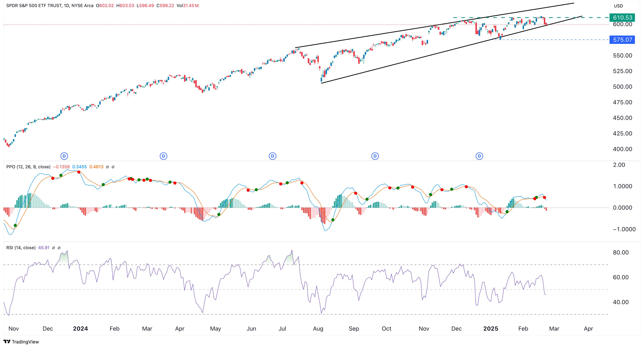Select the dividend marker in June 2024
Image resolution: width=644 pixels, height=348 pixels.
coord(273,156)
